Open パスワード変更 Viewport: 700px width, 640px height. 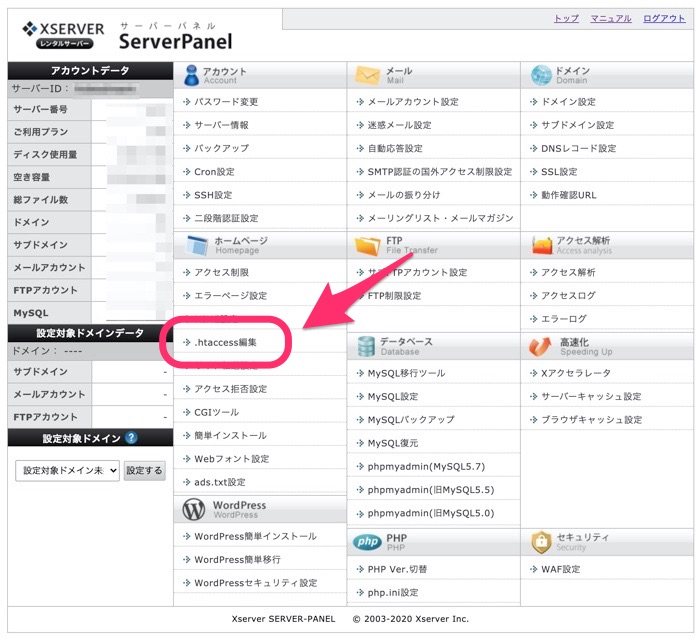tap(226, 102)
